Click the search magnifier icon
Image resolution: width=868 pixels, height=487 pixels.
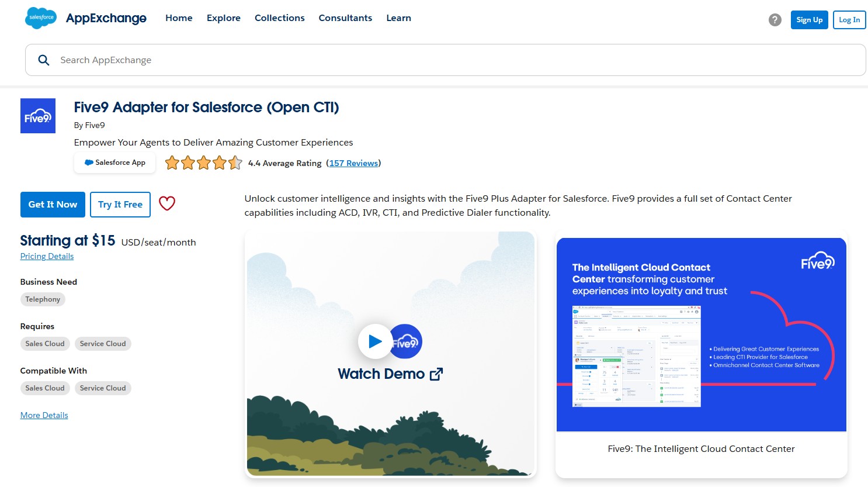pos(43,60)
